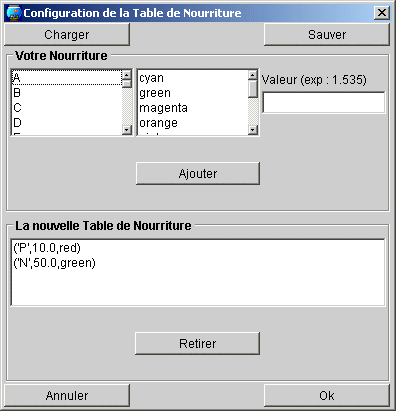Select magenta in the color list
This screenshot has width=396, height=411.
coord(193,108)
